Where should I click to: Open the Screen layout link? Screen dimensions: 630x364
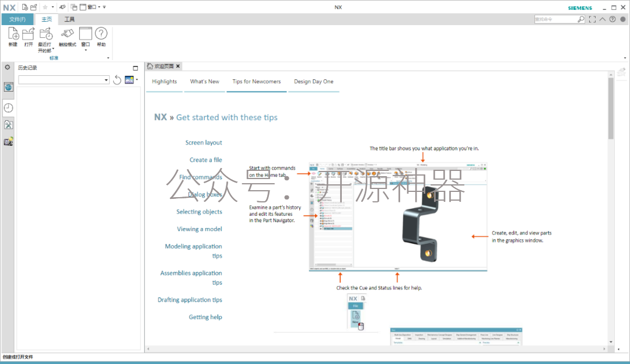point(204,143)
